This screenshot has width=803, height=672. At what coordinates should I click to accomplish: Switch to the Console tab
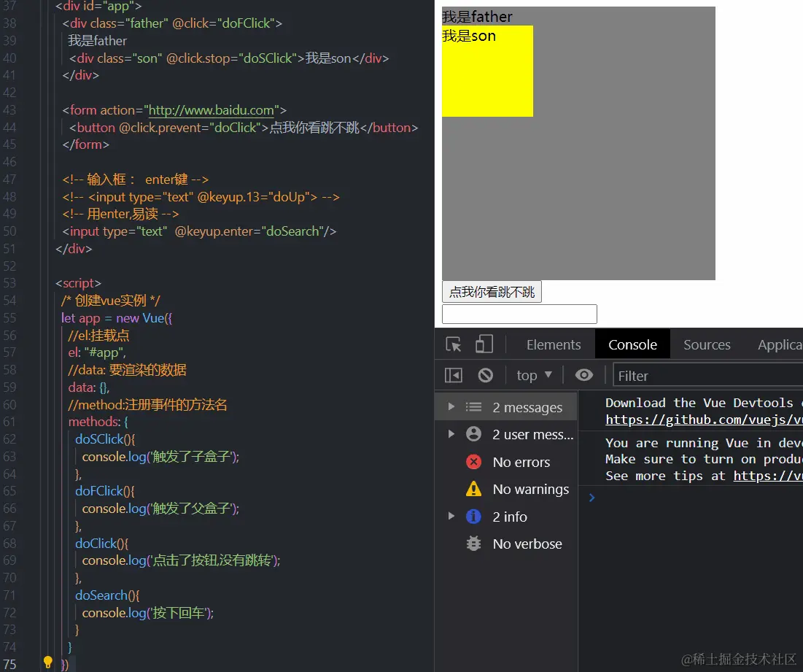(632, 344)
